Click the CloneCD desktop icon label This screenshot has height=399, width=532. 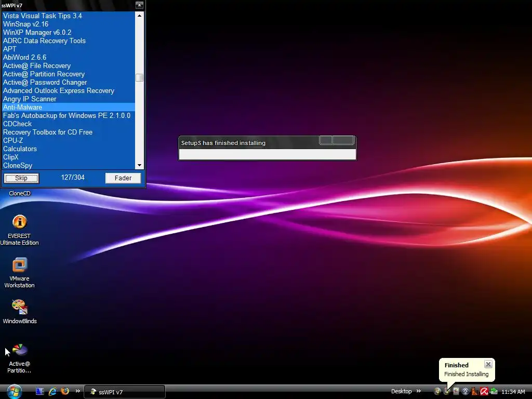[20, 193]
